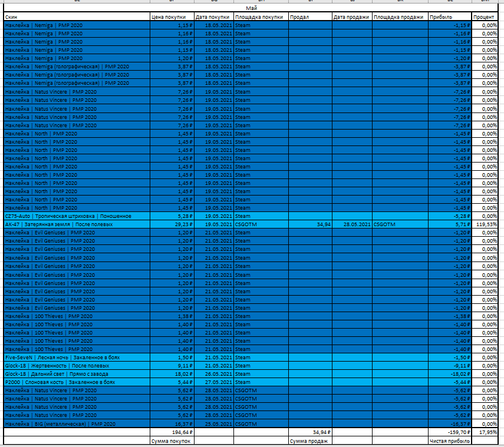Click price '1,50 ₽' in Five-SeveN row
The width and height of the screenshot is (504, 447).
pos(172,357)
